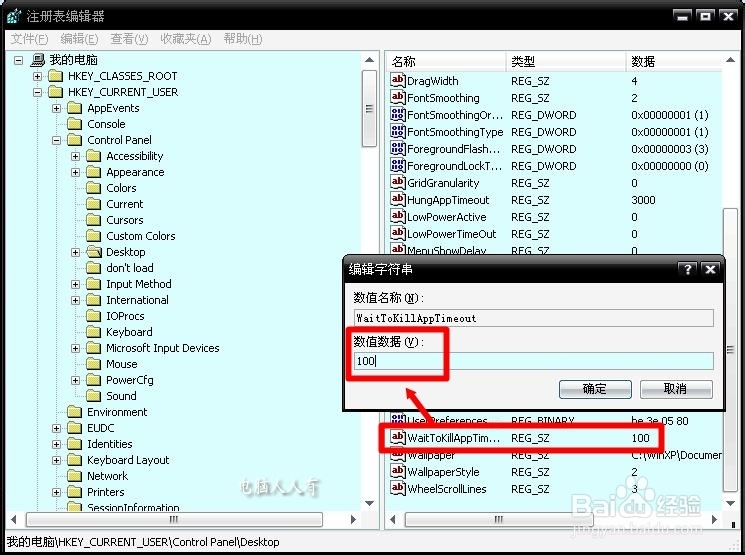This screenshot has width=745, height=555.
Task: Select the HungAppTimeout data value 3000
Action: [643, 200]
